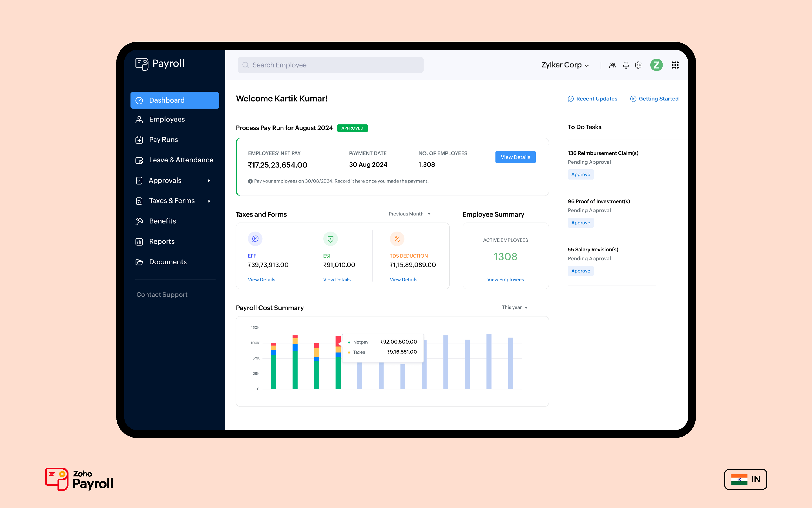Click the Search Employee field
This screenshot has height=508, width=812.
coord(331,65)
